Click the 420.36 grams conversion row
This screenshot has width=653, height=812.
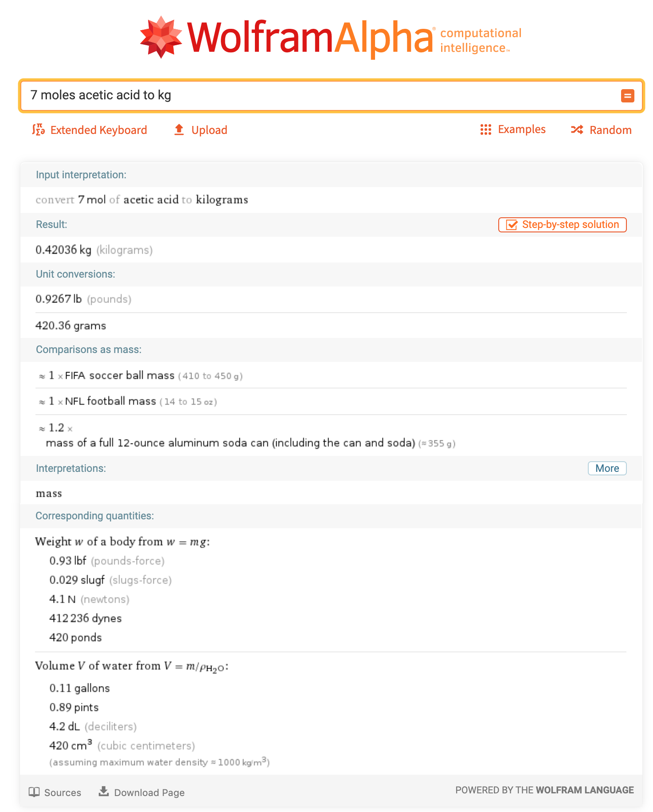[x=70, y=325]
